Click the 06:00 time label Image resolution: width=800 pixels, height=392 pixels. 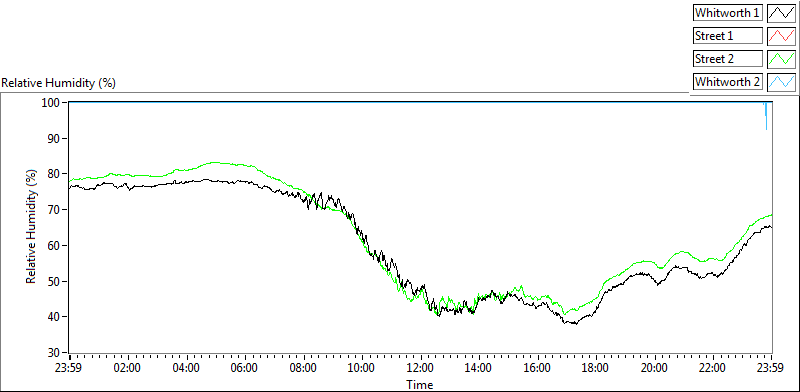[x=245, y=368]
